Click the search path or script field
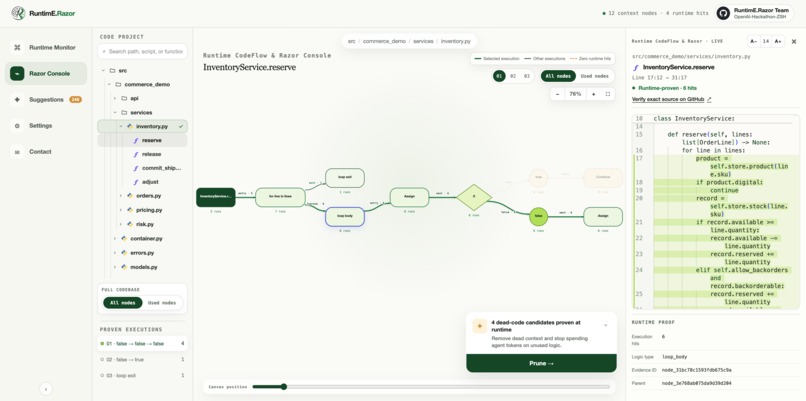Screen dimensions: 806x401 [142, 51]
